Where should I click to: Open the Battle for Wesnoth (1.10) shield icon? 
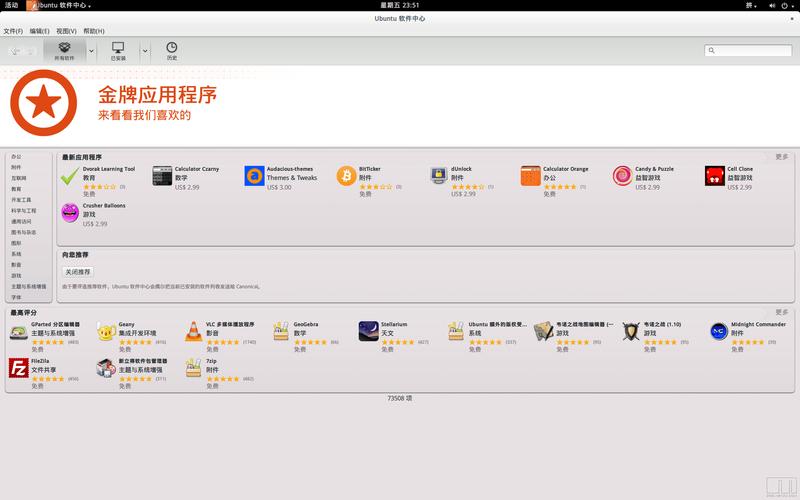(x=631, y=331)
